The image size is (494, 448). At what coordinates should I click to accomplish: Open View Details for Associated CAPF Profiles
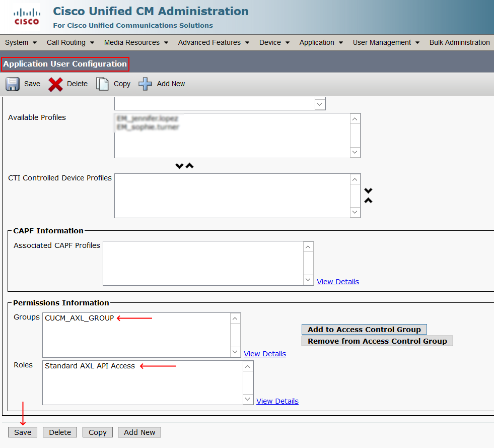[x=337, y=282]
